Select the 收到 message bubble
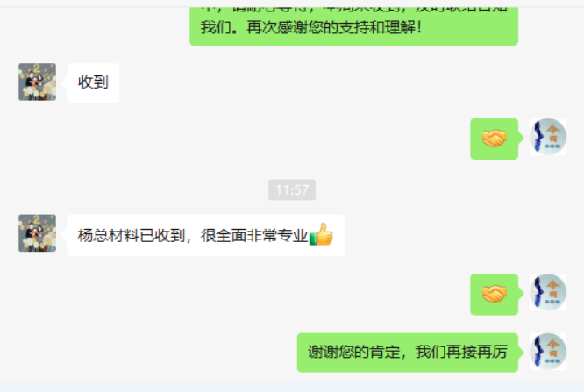 [93, 82]
